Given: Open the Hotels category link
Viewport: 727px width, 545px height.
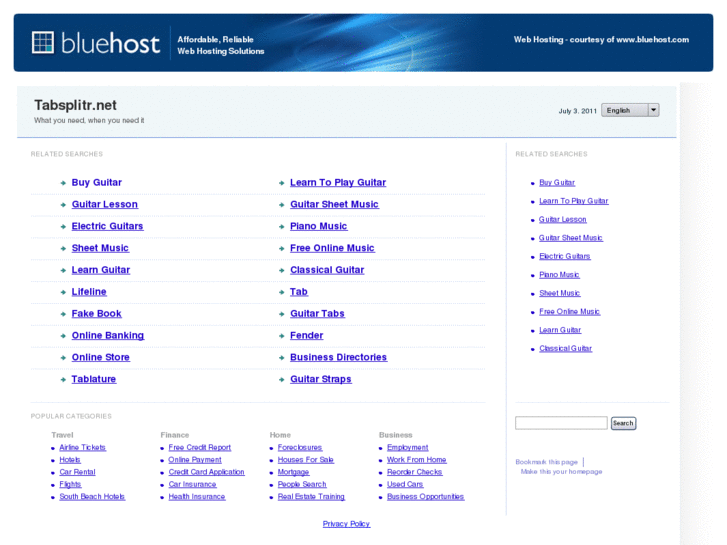Looking at the screenshot, I should click(70, 460).
